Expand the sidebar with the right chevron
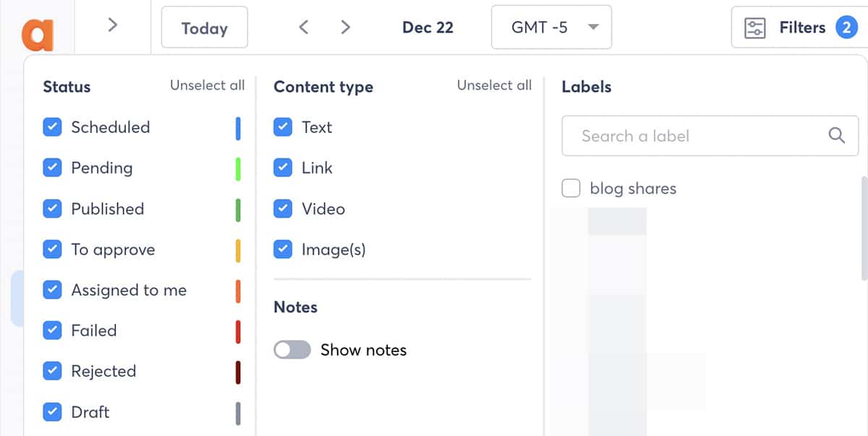868x436 pixels. tap(112, 25)
